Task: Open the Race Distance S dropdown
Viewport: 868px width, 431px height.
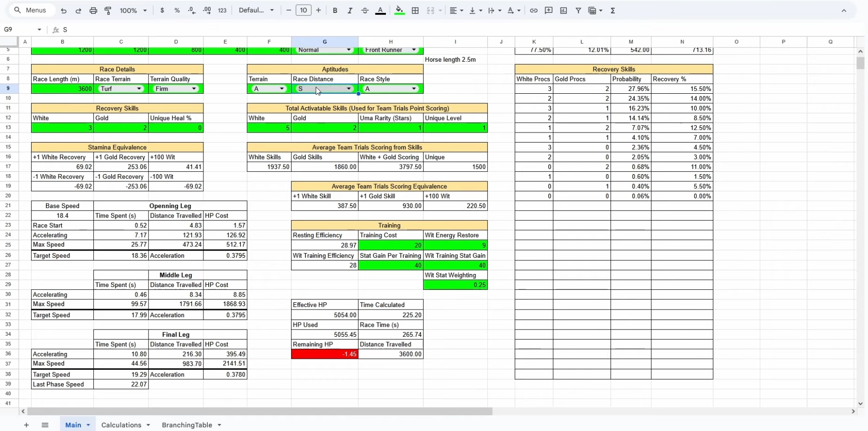Action: tap(325, 88)
